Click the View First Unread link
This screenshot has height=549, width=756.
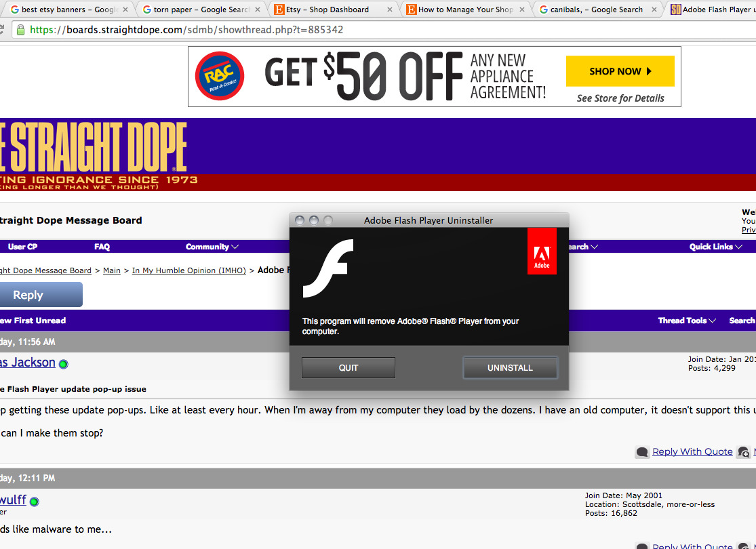point(33,321)
